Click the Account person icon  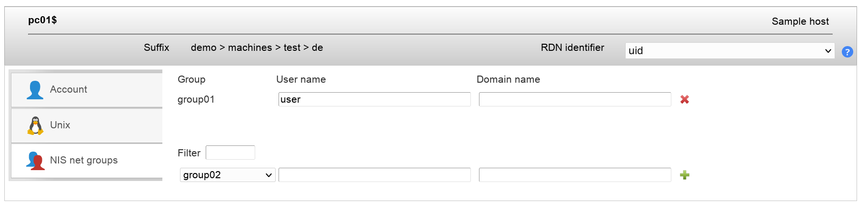point(35,90)
